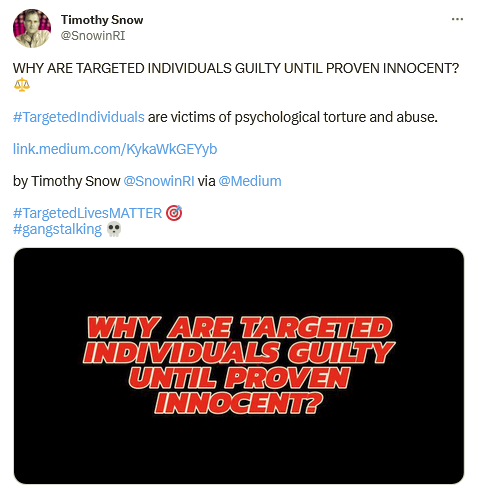Click the Timothy Snow display name header
Viewport: 478px width, 488px height.
[102, 20]
